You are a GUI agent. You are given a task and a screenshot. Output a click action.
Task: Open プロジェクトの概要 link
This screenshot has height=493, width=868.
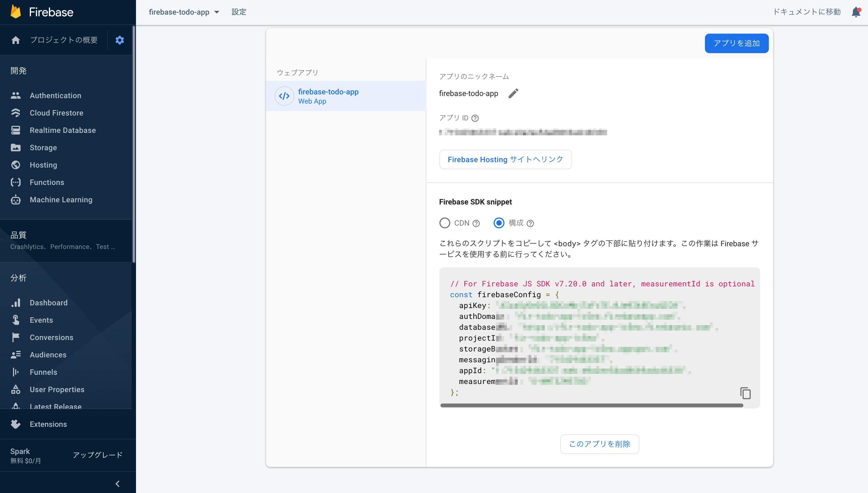click(x=64, y=40)
